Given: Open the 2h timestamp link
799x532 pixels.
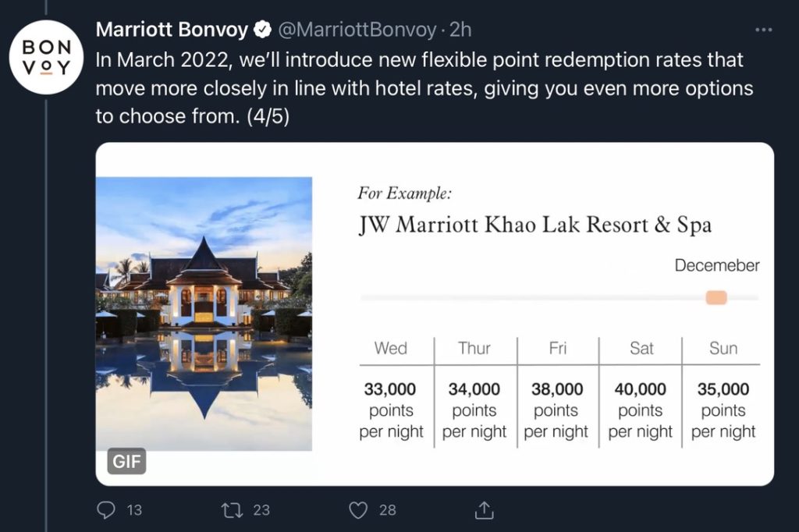Looking at the screenshot, I should 460,30.
